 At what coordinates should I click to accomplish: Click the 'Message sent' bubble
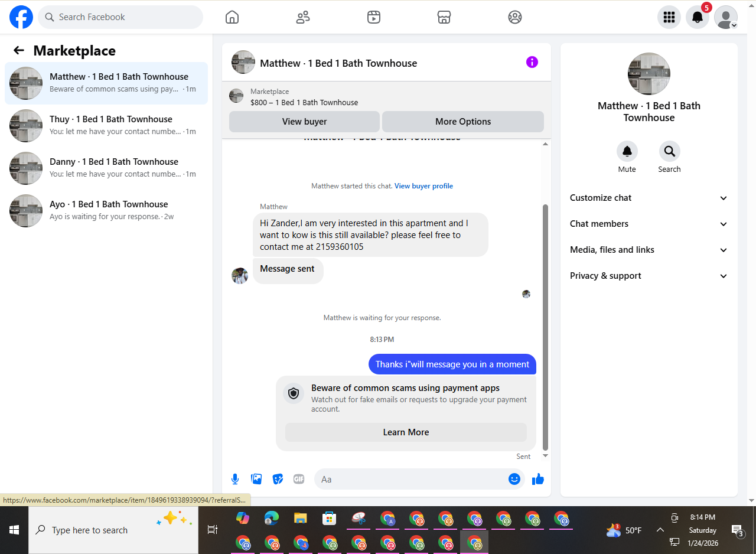(288, 270)
